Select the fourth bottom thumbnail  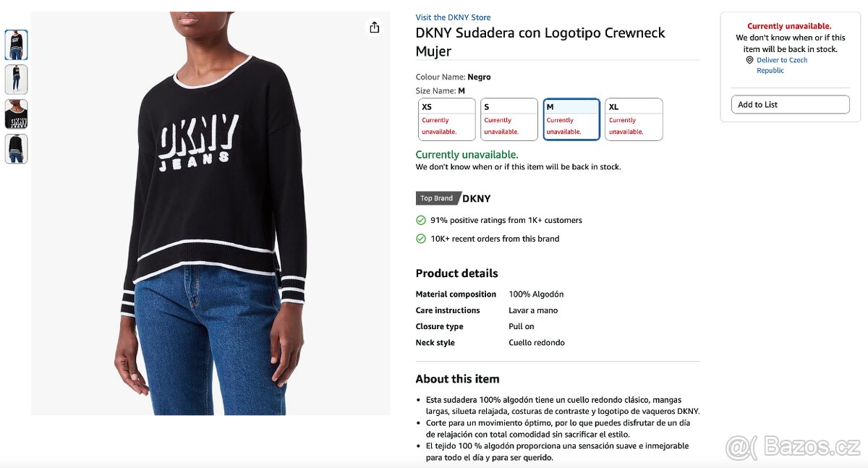click(16, 149)
